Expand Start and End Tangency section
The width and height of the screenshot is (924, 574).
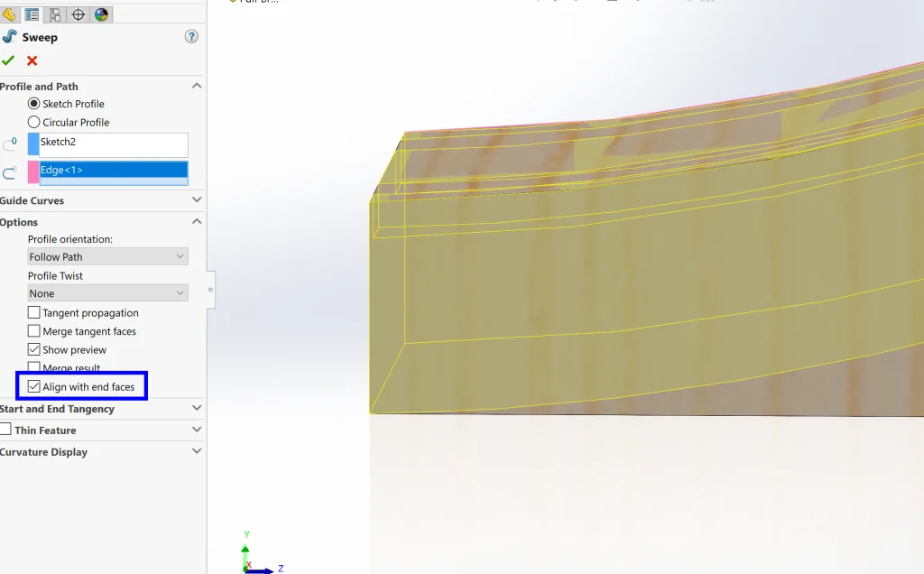[197, 409]
